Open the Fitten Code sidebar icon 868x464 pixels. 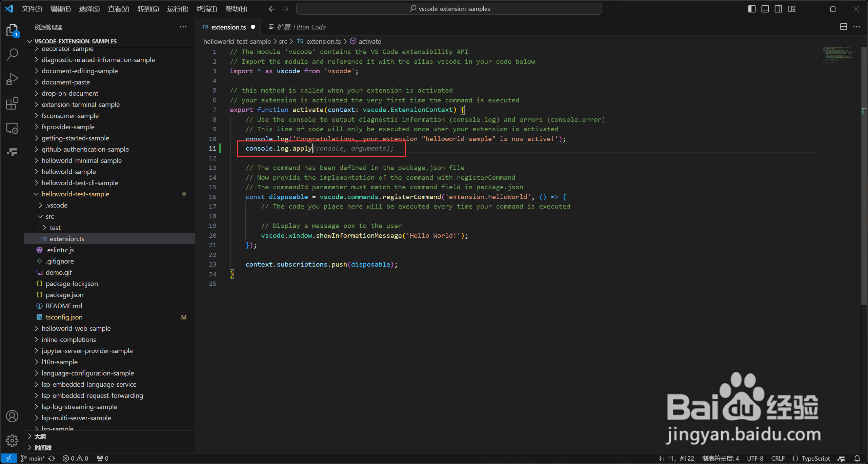pyautogui.click(x=12, y=152)
